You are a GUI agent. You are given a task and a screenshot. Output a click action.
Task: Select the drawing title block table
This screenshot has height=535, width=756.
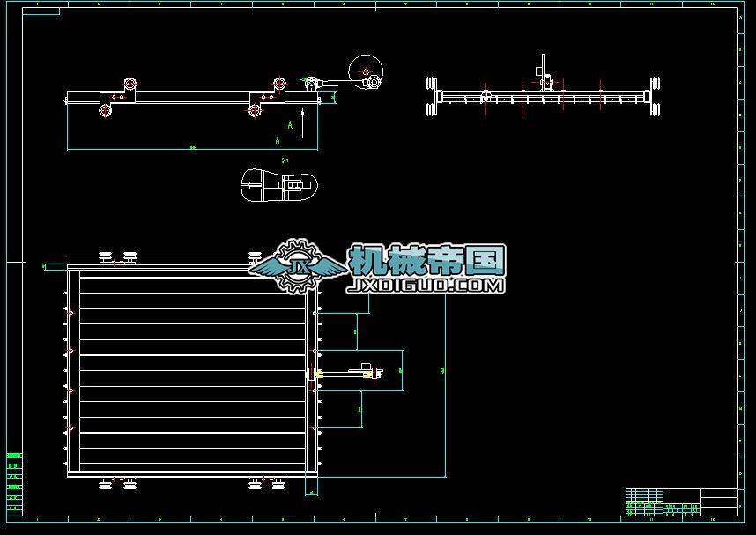682,502
